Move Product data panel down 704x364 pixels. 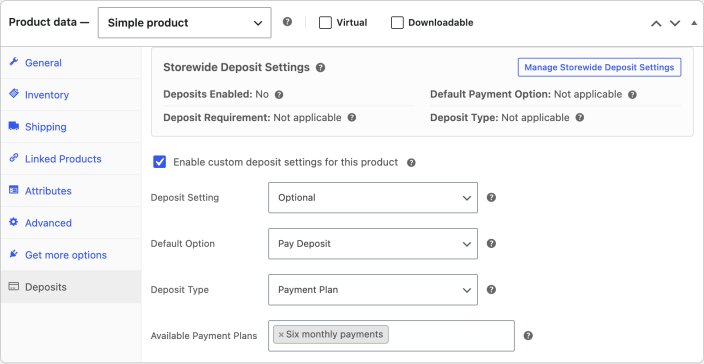(x=675, y=23)
